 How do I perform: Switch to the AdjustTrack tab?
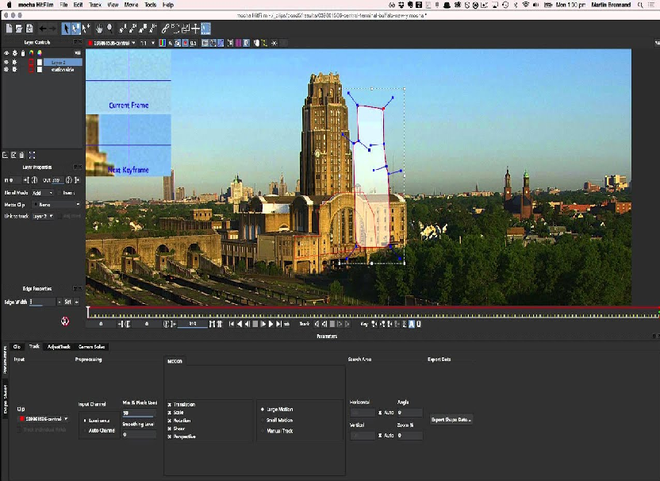point(59,347)
